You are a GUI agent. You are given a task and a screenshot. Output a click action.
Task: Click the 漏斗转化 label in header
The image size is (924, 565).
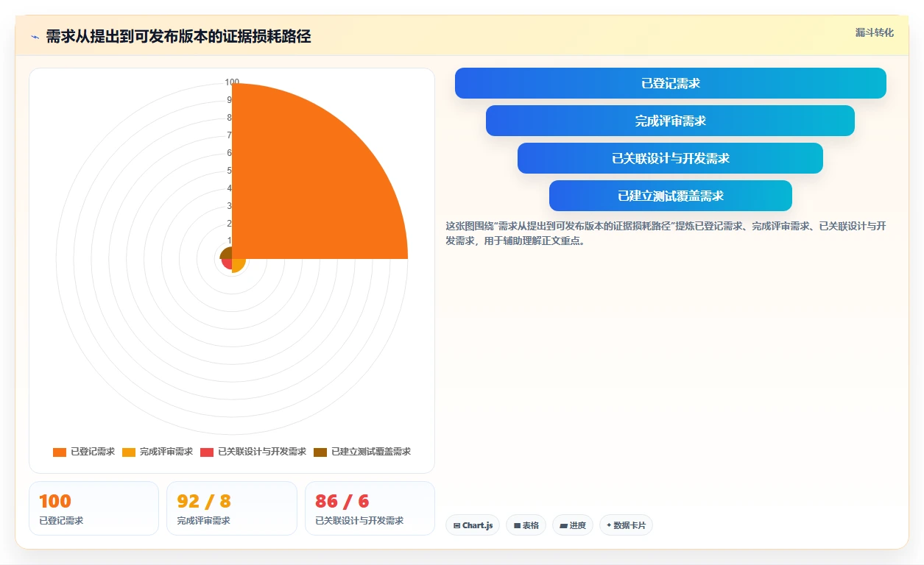pos(875,32)
